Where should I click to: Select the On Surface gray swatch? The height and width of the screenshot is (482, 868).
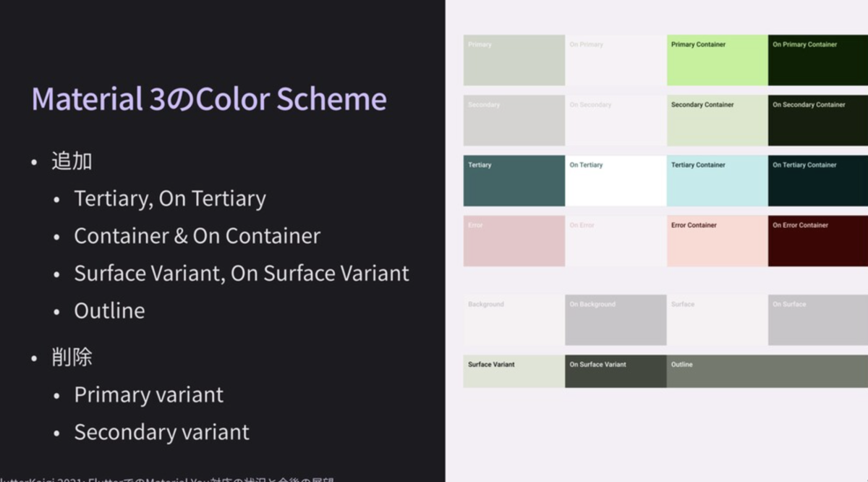(x=818, y=320)
